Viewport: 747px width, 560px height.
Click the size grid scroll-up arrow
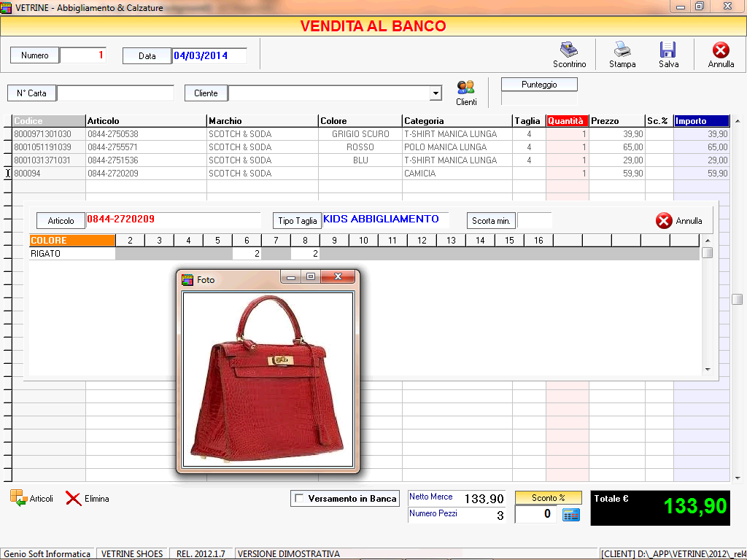click(708, 241)
